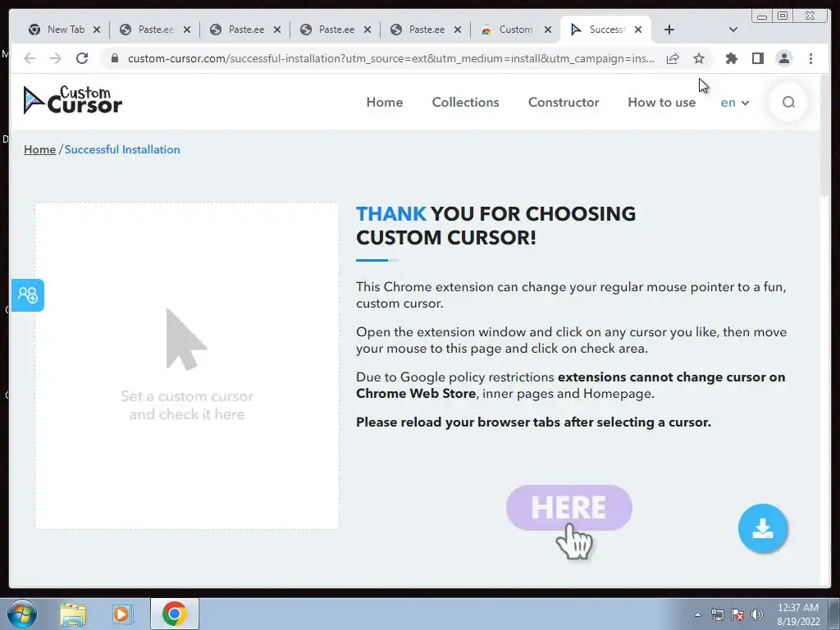Click the Chrome taskbar icon
Screen dimensions: 840x630
coord(174,614)
